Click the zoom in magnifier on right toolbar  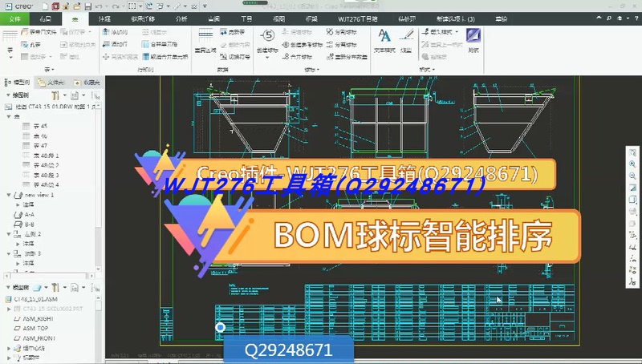click(632, 164)
